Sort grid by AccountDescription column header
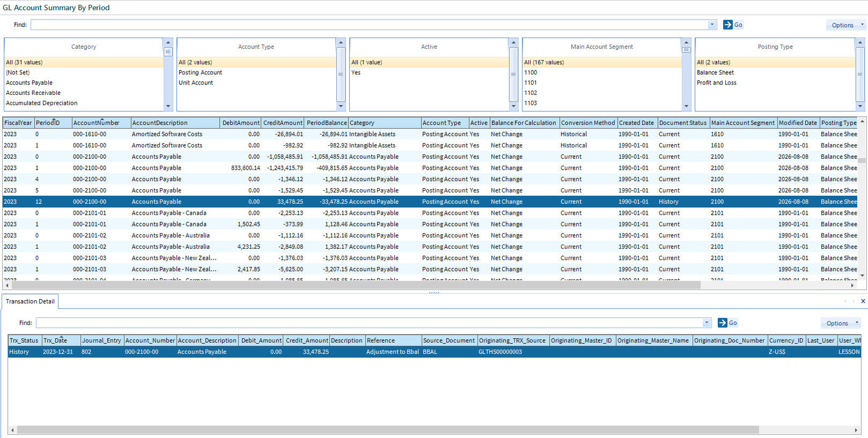The width and height of the screenshot is (868, 438). (x=175, y=123)
